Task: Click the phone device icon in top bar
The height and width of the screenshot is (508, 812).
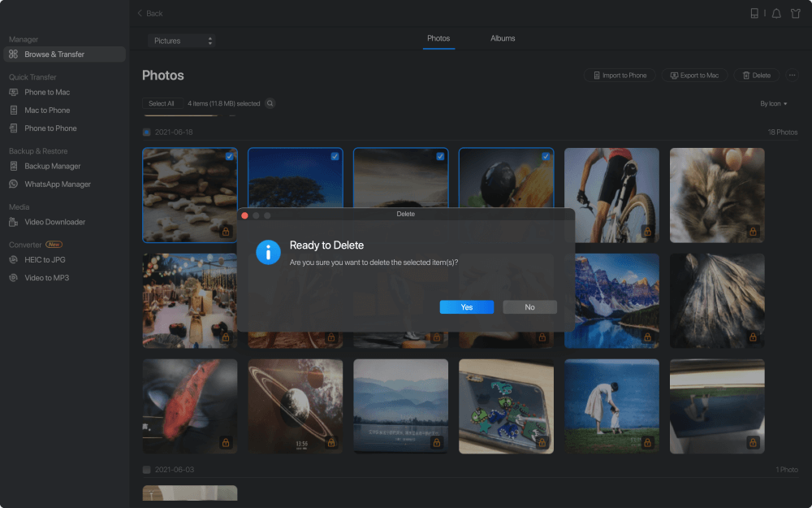Action: (754, 13)
